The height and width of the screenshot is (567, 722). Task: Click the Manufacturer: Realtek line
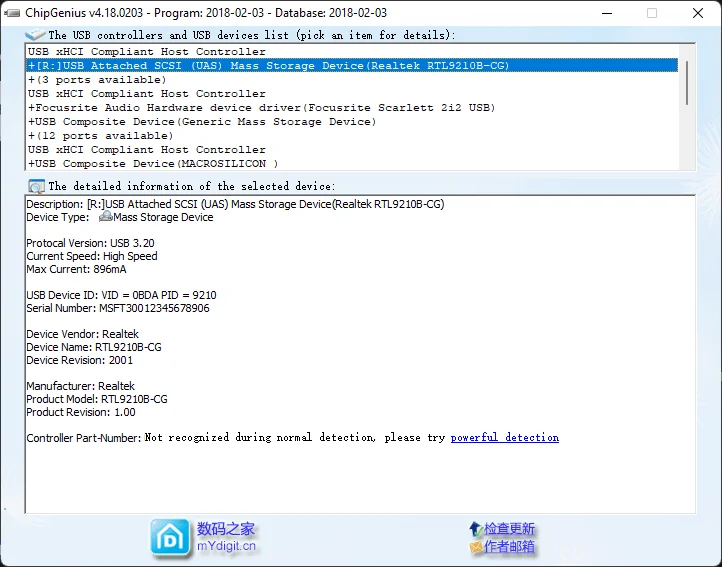(x=81, y=386)
